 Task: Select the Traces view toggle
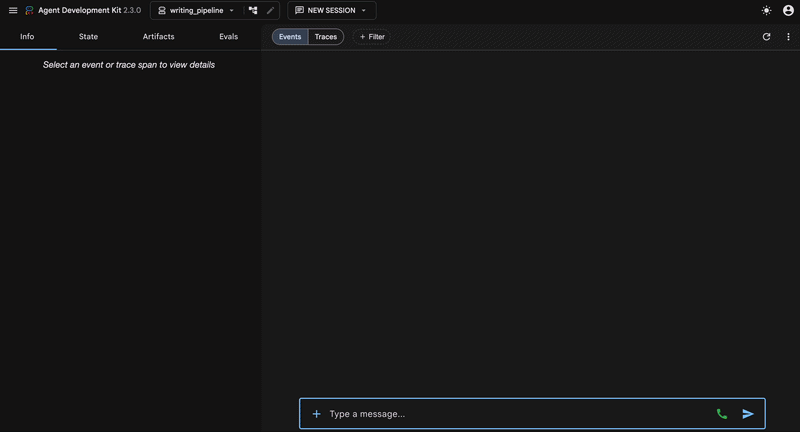[x=326, y=37]
